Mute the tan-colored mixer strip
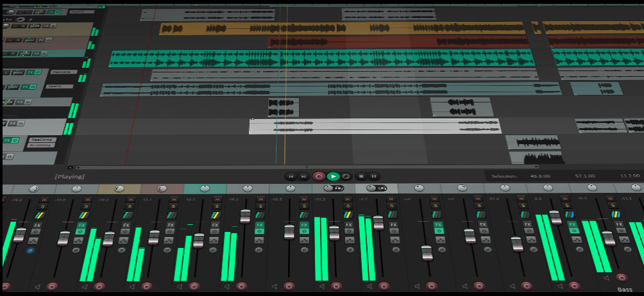Screen dimensions: 644x296 coord(130,199)
